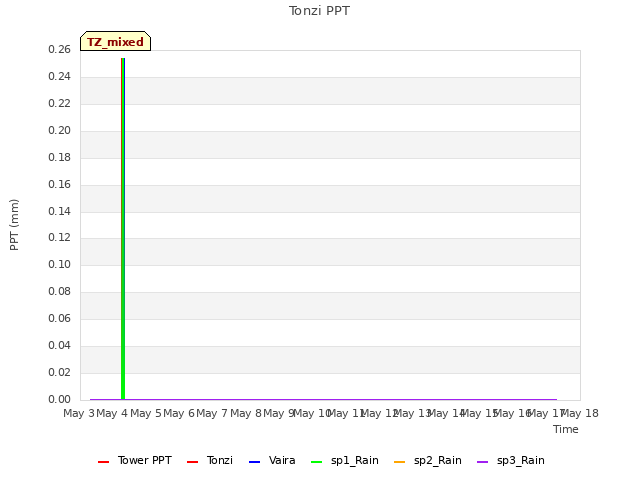This screenshot has width=640, height=480.
Task: Select the Tower PPT legend label
Action: pos(145,460)
